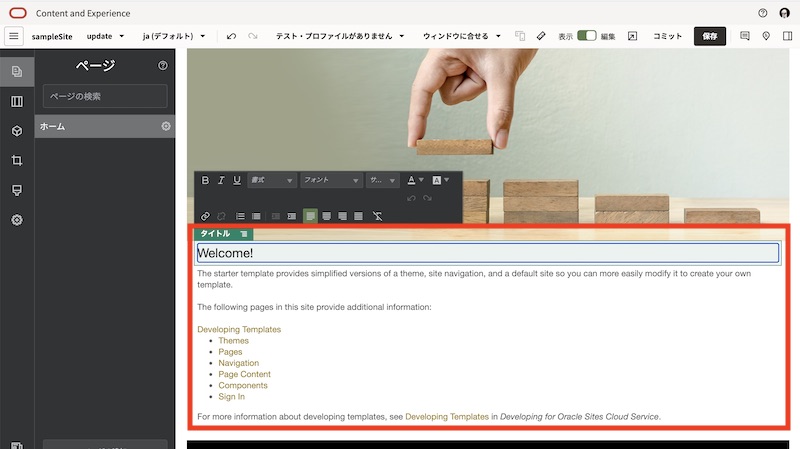This screenshot has width=800, height=449.
Task: Open the Developing Templates link
Action: click(239, 329)
